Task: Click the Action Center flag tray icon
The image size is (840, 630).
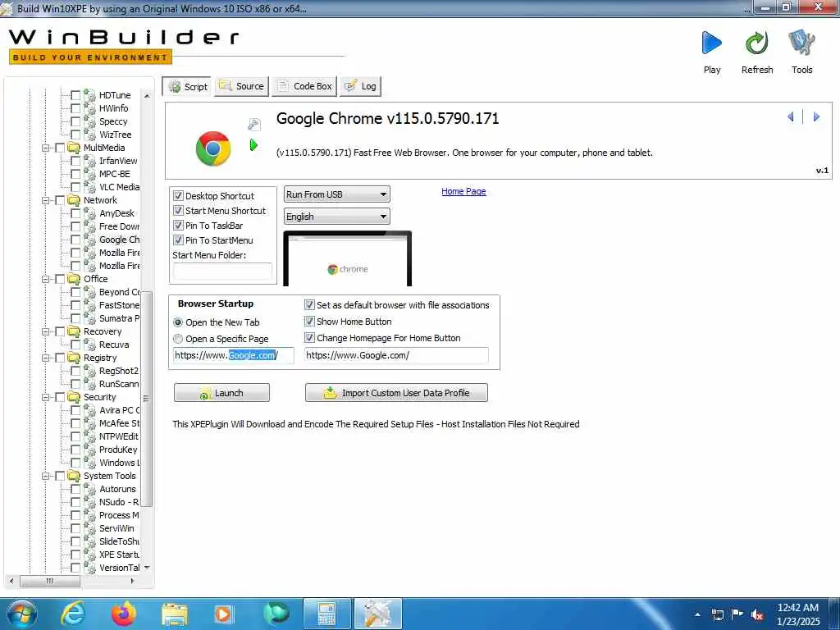Action: [x=737, y=614]
